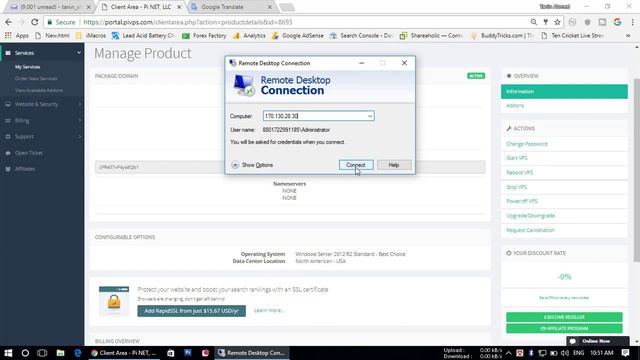Click Add RapidSSL from $15.67 USD/yr button

tap(191, 311)
